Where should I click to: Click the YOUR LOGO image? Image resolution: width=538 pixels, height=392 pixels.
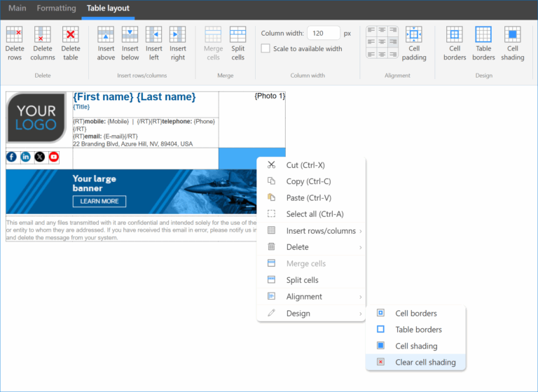[36, 118]
